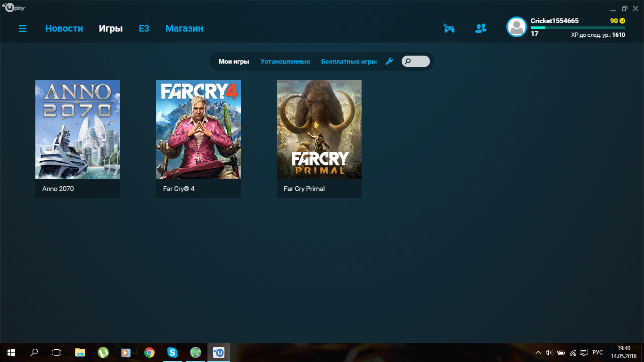Click the 'Far Cry® 4' title label

[179, 189]
